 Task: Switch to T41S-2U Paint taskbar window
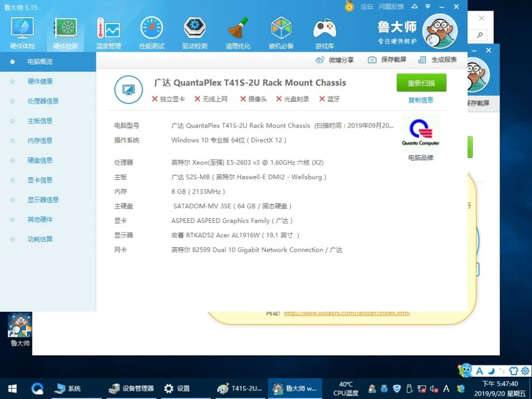pyautogui.click(x=239, y=388)
